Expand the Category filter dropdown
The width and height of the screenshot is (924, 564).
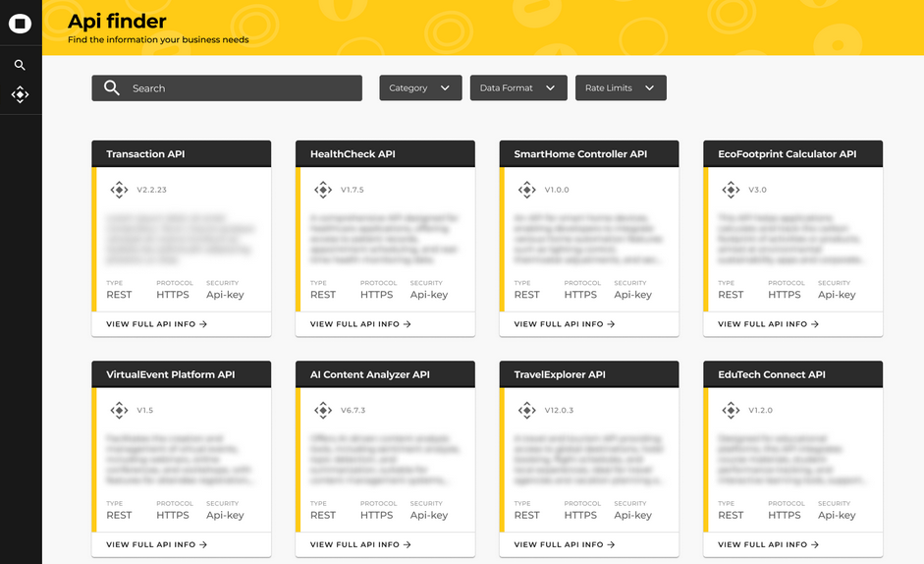pos(420,88)
